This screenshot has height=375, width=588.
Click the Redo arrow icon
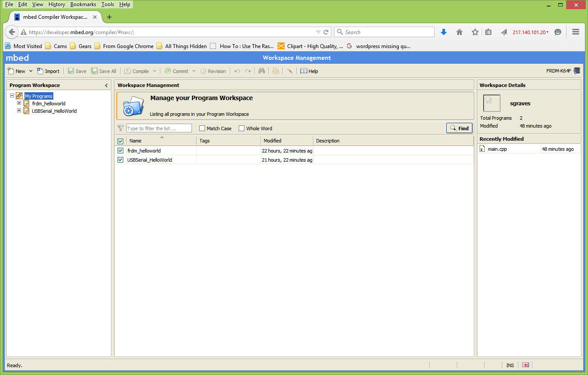click(248, 71)
